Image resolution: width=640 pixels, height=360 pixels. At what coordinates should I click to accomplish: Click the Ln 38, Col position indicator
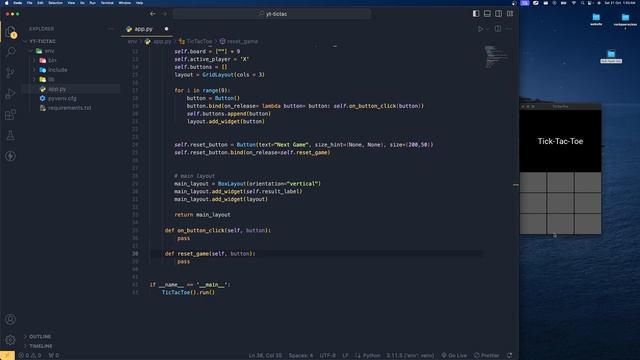click(x=265, y=356)
